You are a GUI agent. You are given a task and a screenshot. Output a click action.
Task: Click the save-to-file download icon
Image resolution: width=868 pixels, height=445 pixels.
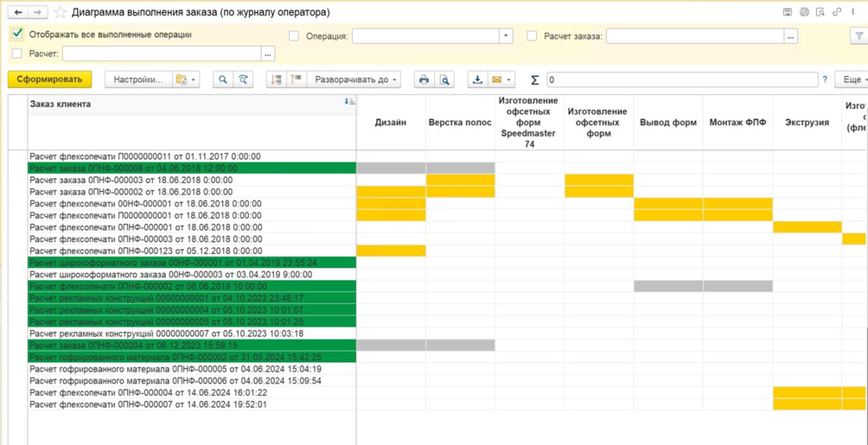(x=476, y=79)
